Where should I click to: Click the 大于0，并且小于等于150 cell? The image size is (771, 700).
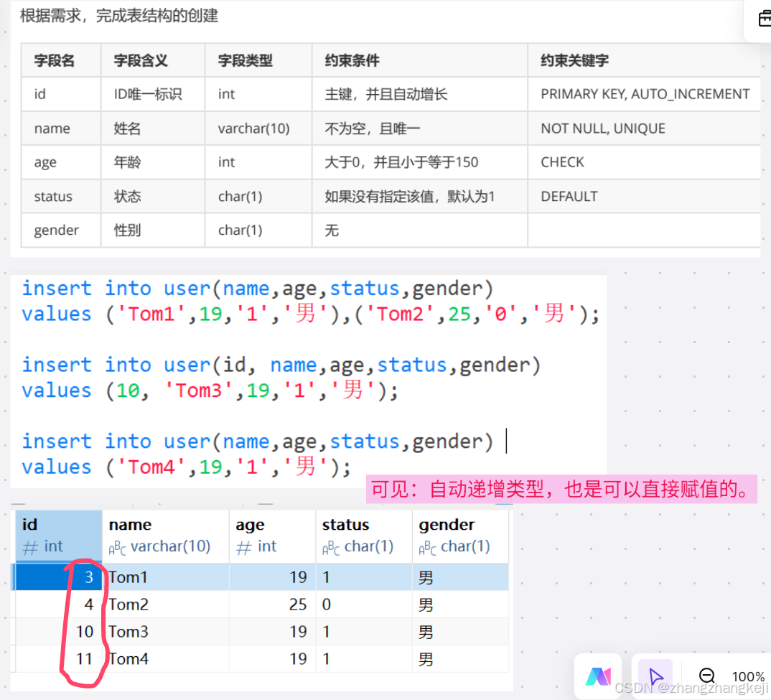coord(419,162)
